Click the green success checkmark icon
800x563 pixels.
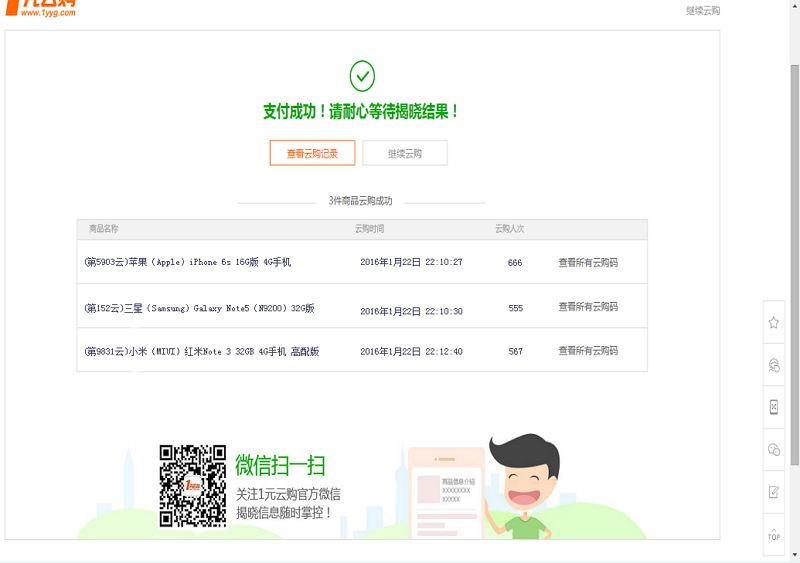click(362, 76)
